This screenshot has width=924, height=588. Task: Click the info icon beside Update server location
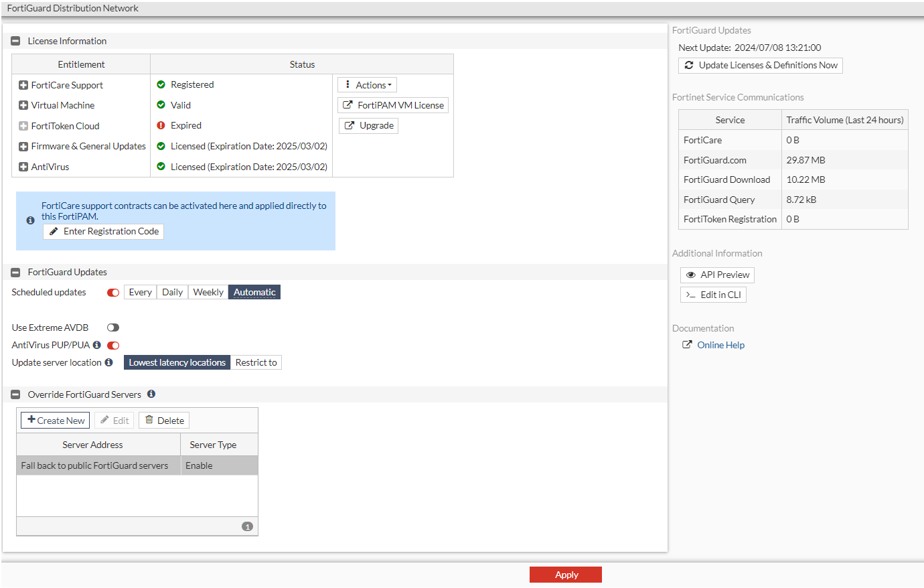pos(108,362)
